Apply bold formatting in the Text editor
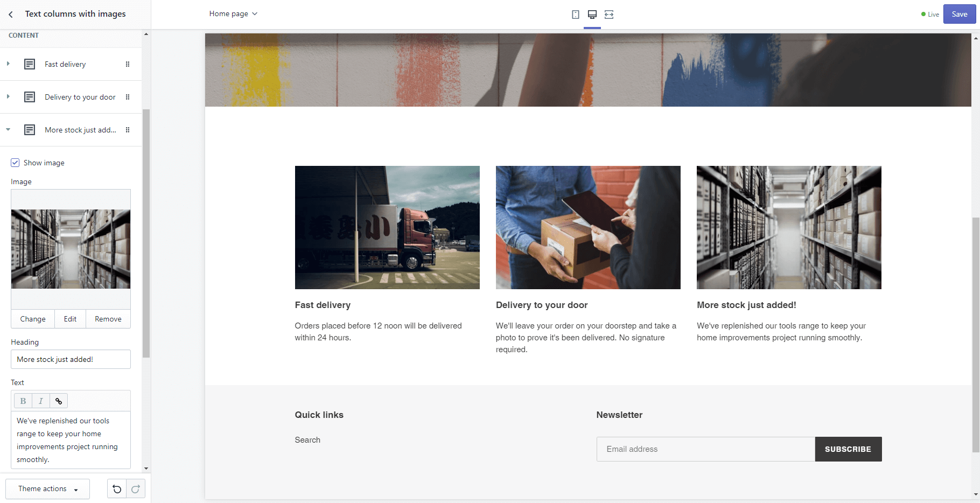This screenshot has height=503, width=980. pos(23,401)
